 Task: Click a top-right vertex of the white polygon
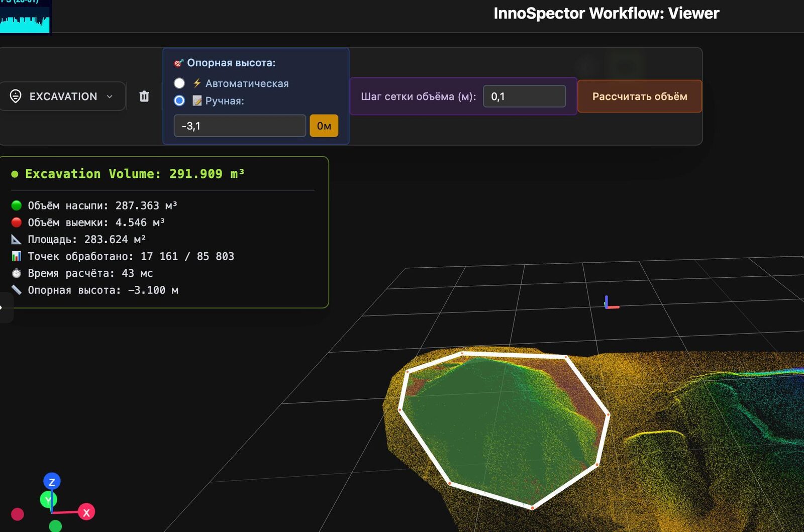pos(566,357)
